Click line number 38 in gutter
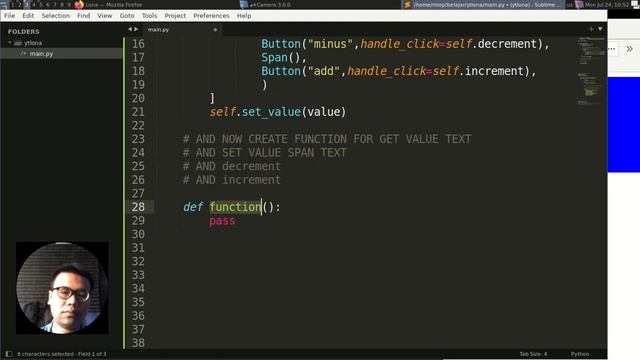 click(x=138, y=343)
